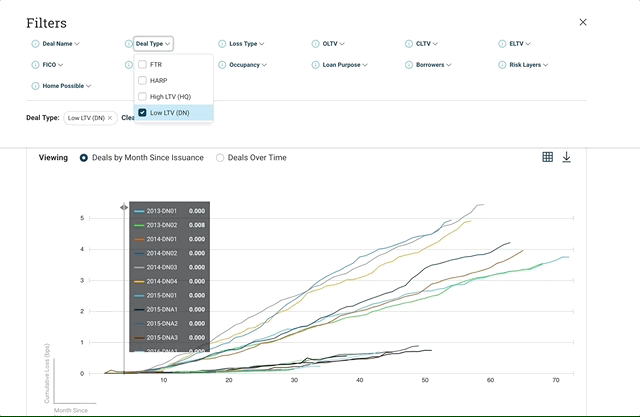Click 2015-DNA3 legend entry
Image resolution: width=640 pixels, height=417 pixels.
pos(169,337)
